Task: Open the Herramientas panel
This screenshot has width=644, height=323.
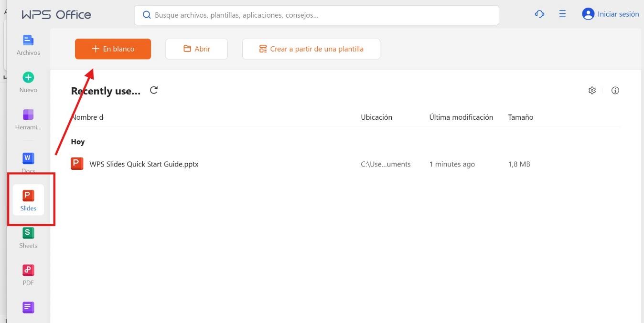Action: coord(28,118)
